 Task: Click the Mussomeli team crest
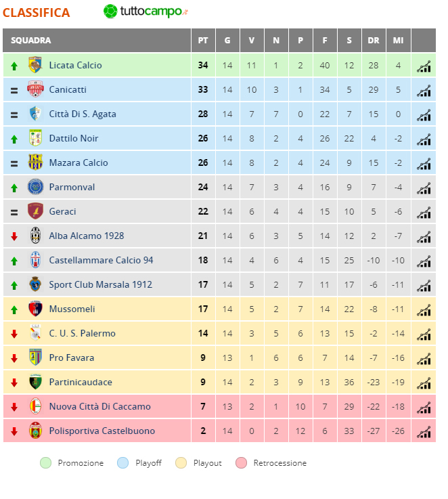[x=35, y=309]
